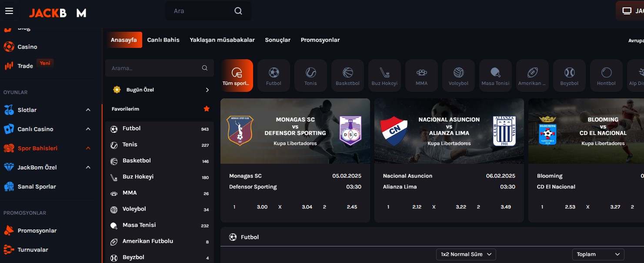Viewport: 644px width, 263px height.
Task: Select the Tenis sport icon tile
Action: pyautogui.click(x=310, y=75)
